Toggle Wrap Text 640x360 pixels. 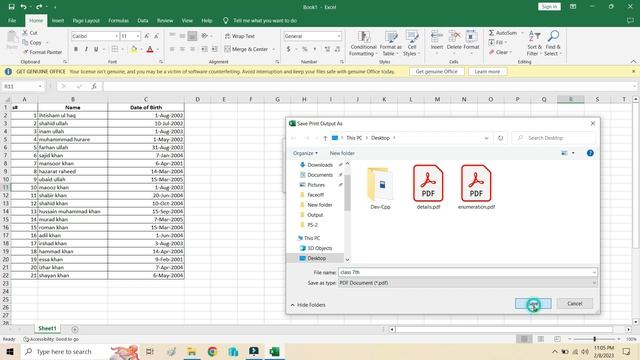click(x=240, y=36)
